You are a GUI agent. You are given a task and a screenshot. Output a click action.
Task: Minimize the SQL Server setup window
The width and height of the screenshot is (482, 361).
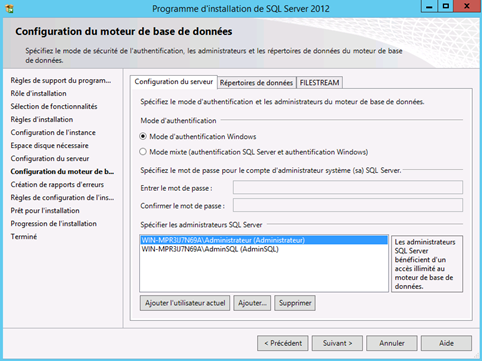point(429,6)
